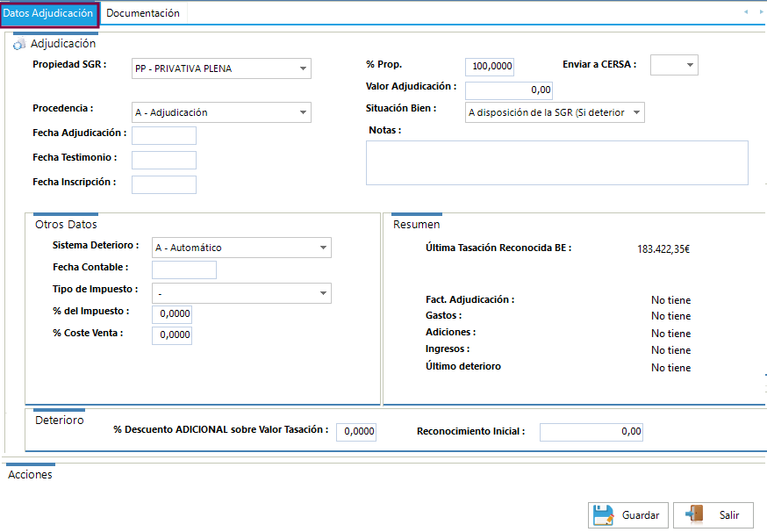The height and width of the screenshot is (532, 767).
Task: Click the Salir exit door icon
Action: (696, 515)
